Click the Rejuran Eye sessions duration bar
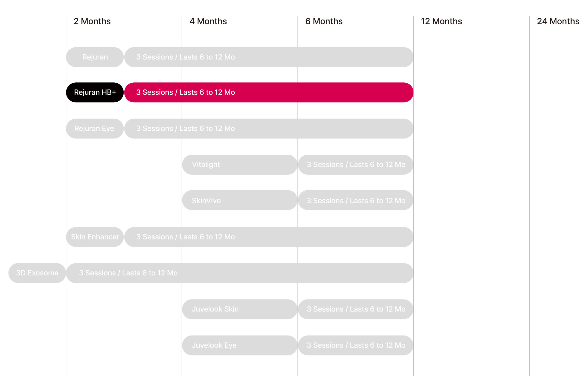Screen dimensions: 588x392 point(269,129)
